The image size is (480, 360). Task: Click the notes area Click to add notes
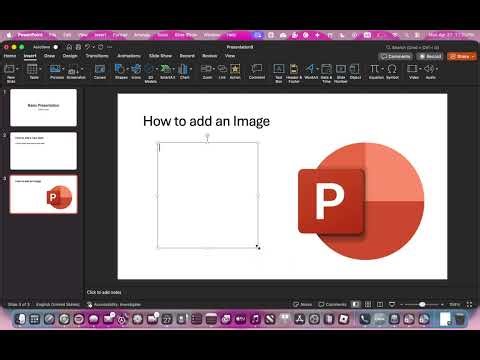(x=104, y=292)
